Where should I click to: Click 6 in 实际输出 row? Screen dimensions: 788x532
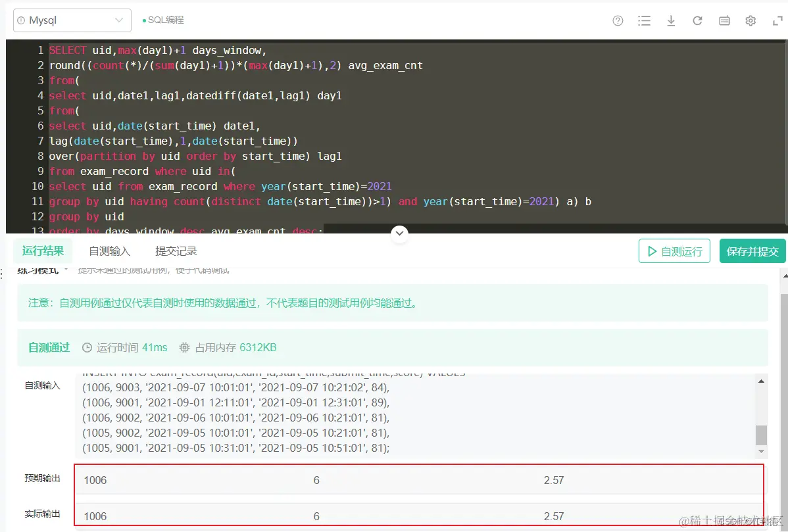point(316,516)
